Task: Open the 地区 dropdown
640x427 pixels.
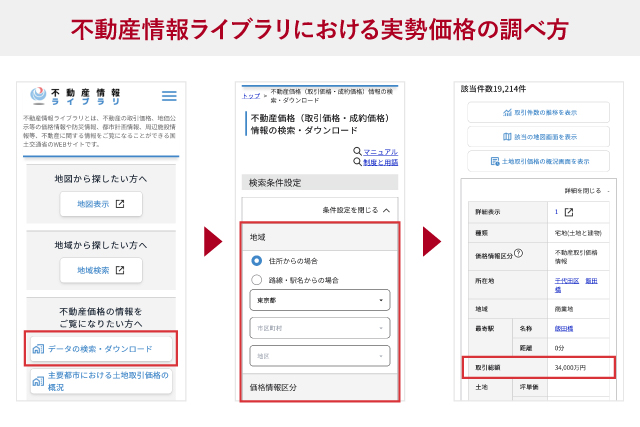Action: (x=320, y=356)
